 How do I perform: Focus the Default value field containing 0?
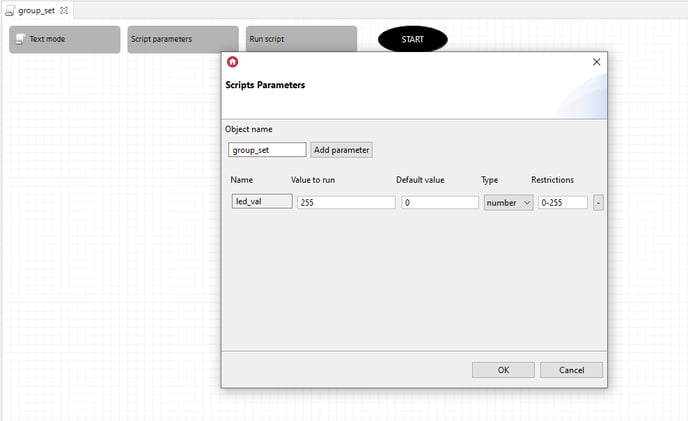(440, 203)
